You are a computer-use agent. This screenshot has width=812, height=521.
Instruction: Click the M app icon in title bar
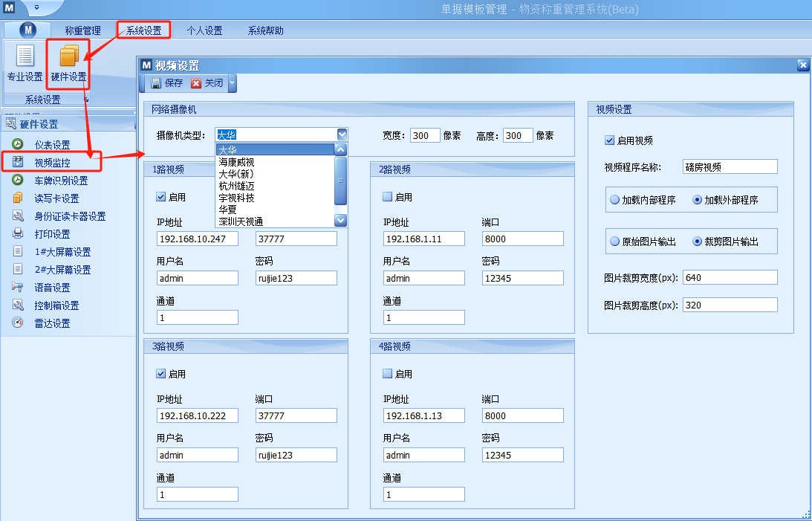(x=9, y=7)
